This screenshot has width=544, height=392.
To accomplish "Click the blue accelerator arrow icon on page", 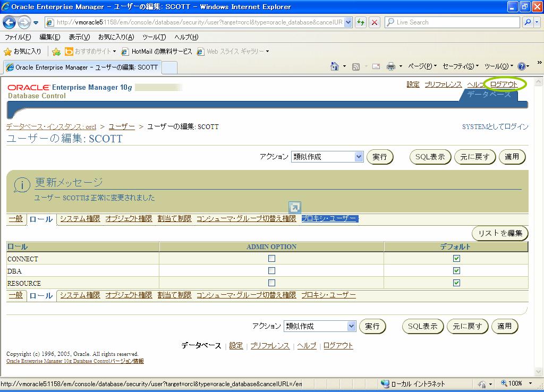I will click(x=294, y=208).
